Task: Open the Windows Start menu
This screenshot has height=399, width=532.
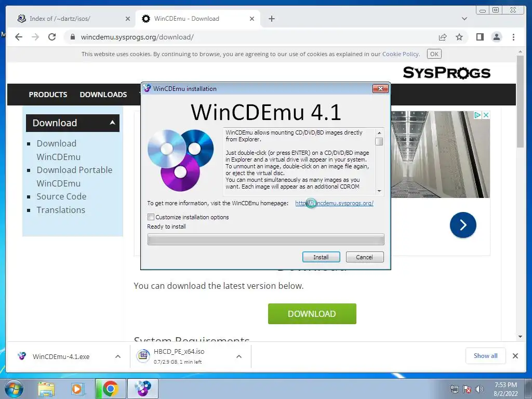Action: click(x=14, y=389)
